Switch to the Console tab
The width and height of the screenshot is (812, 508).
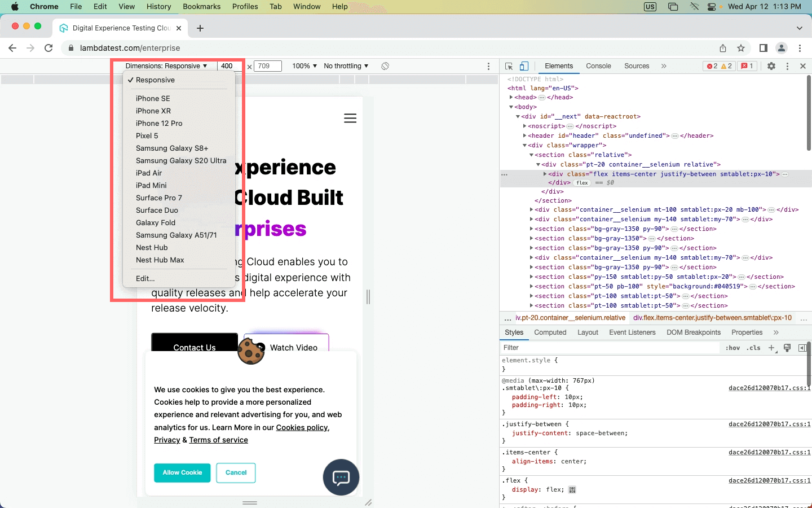[x=598, y=66]
